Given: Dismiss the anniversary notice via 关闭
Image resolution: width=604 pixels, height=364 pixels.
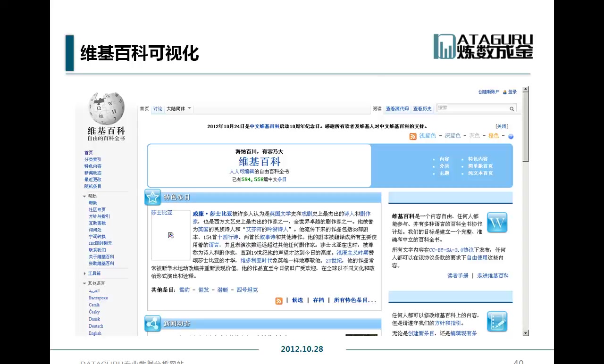Looking at the screenshot, I should (502, 126).
